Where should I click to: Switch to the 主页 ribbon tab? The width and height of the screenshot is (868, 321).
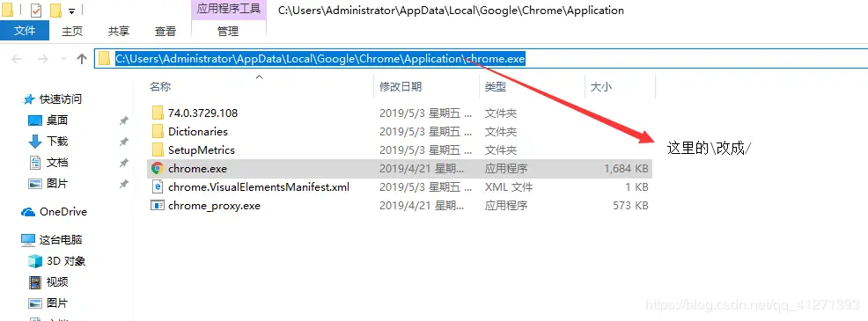tap(72, 32)
